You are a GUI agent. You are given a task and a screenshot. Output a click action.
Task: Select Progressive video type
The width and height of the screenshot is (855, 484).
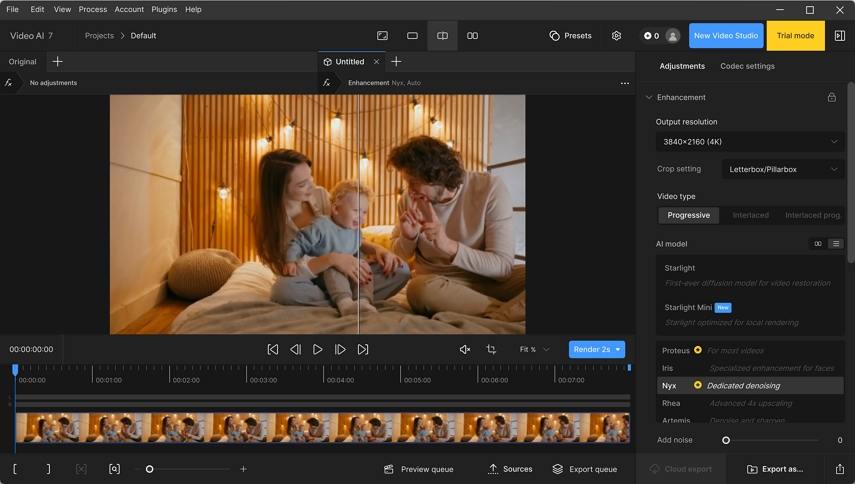688,215
